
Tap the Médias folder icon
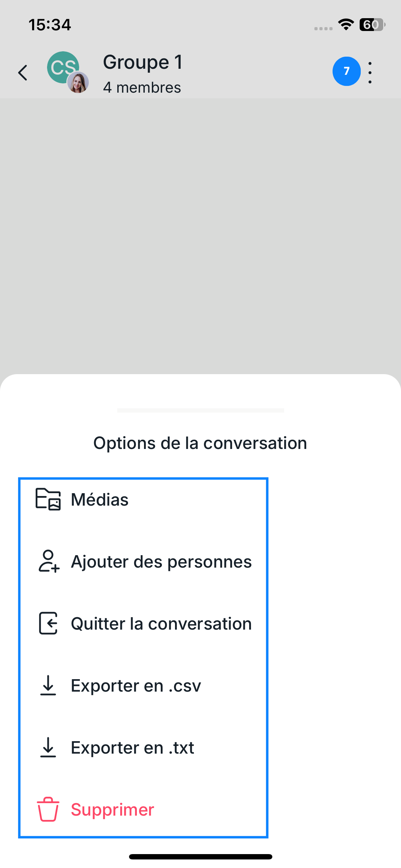(48, 499)
